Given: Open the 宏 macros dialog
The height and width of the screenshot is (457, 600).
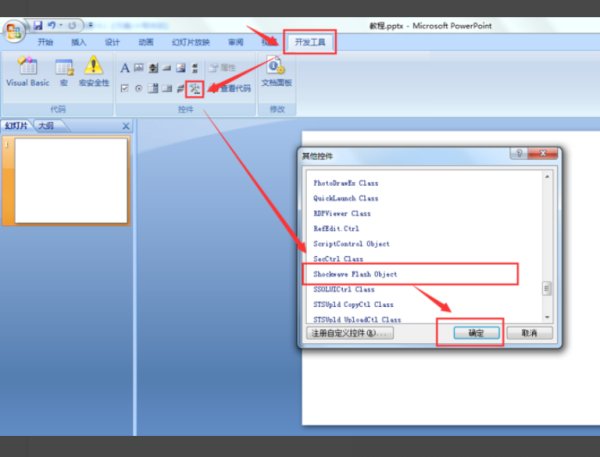Looking at the screenshot, I should click(64, 72).
